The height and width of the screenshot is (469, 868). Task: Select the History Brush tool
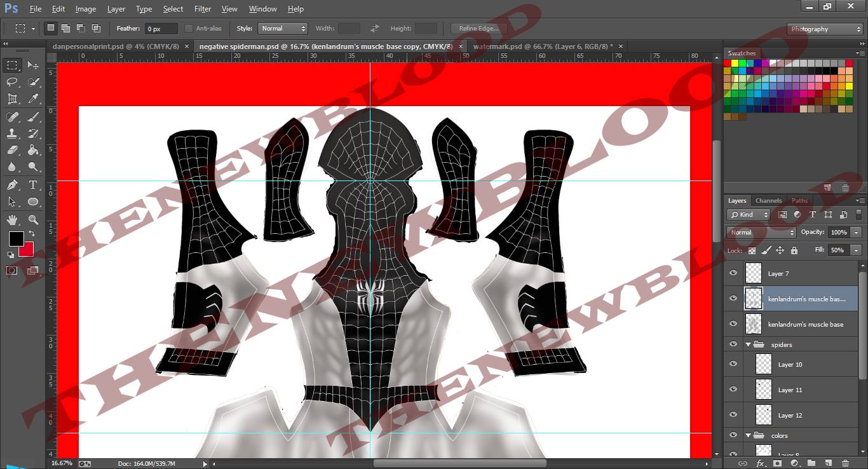click(33, 133)
